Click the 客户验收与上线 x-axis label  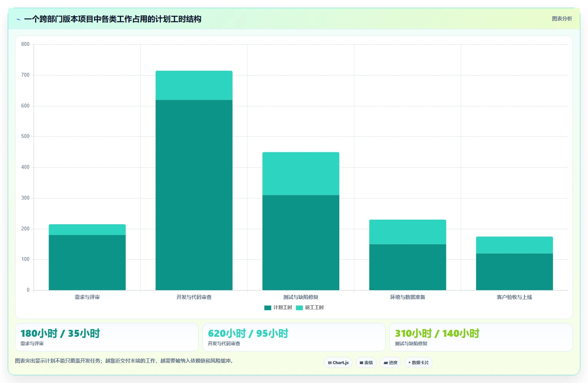(514, 297)
